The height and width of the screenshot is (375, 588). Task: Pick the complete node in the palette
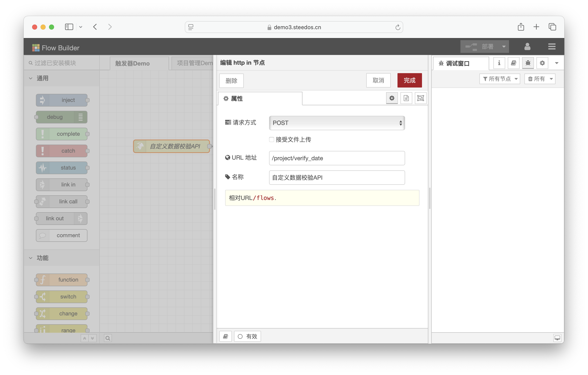(62, 134)
